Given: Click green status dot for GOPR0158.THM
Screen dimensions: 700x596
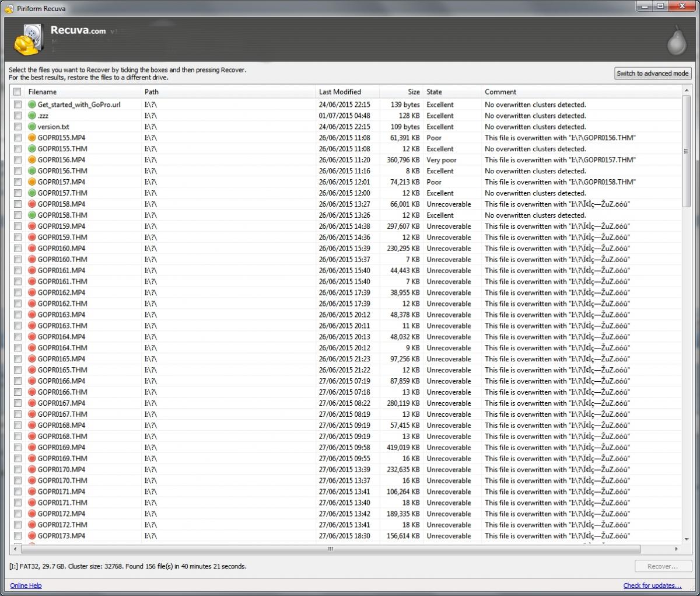Looking at the screenshot, I should pos(33,215).
